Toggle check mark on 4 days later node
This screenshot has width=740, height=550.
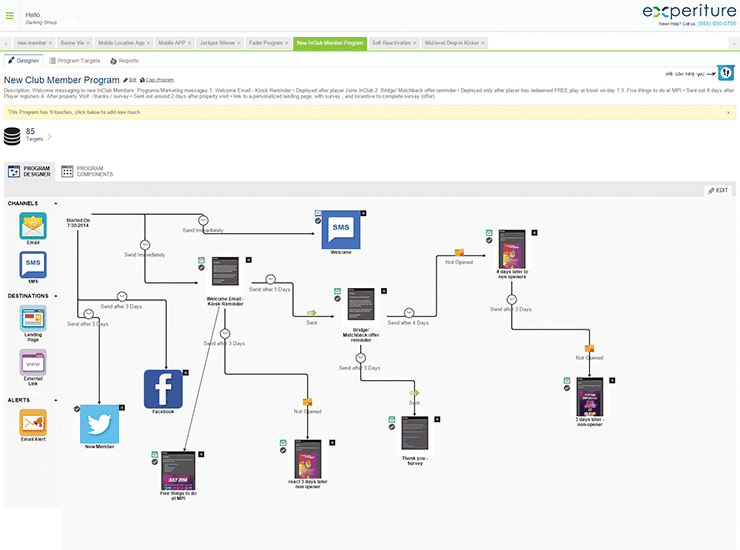[489, 240]
